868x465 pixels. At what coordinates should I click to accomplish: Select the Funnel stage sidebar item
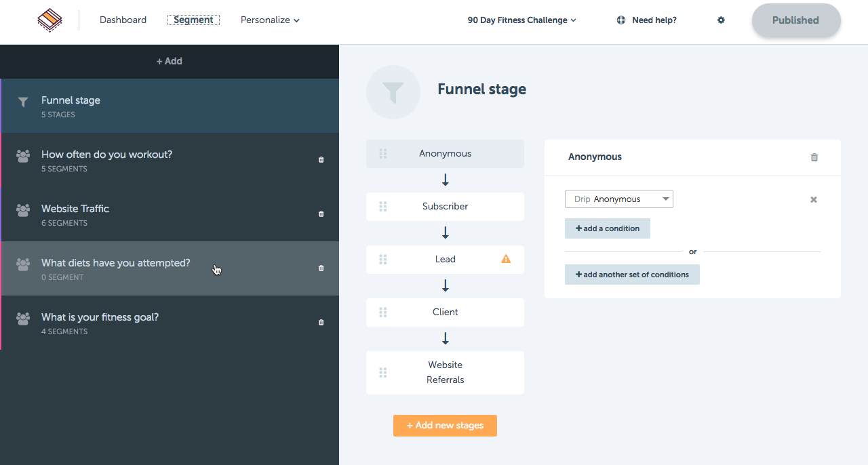[x=170, y=106]
